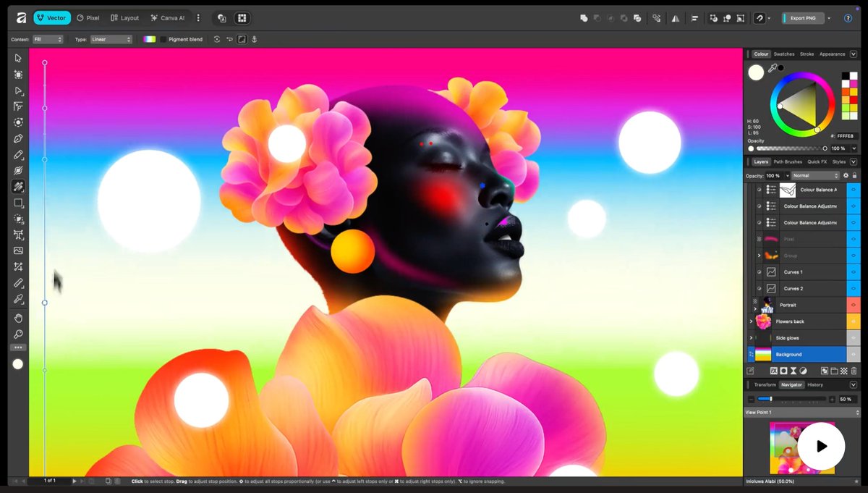Click the layer lock icon
The width and height of the screenshot is (868, 493).
[854, 175]
